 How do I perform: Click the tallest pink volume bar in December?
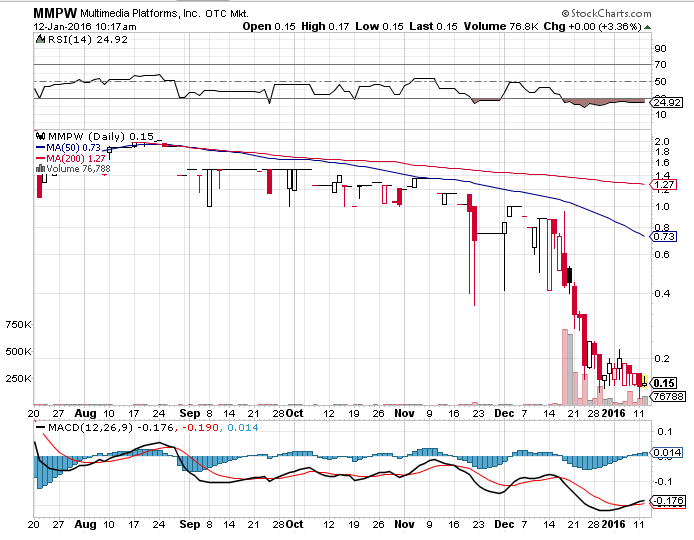click(565, 366)
